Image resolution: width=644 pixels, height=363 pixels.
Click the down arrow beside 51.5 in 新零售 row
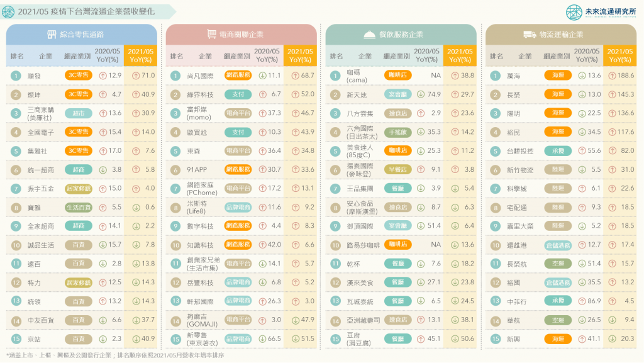[x=296, y=339]
